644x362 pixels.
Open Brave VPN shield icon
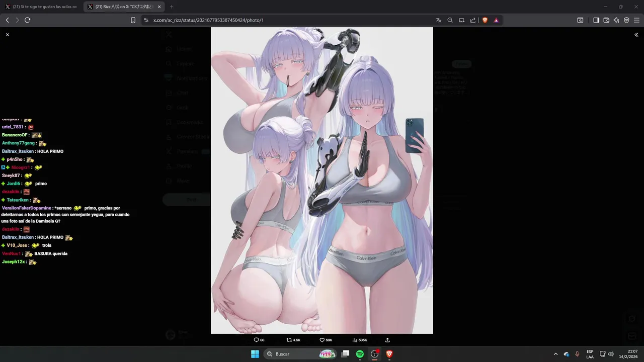[x=626, y=20]
